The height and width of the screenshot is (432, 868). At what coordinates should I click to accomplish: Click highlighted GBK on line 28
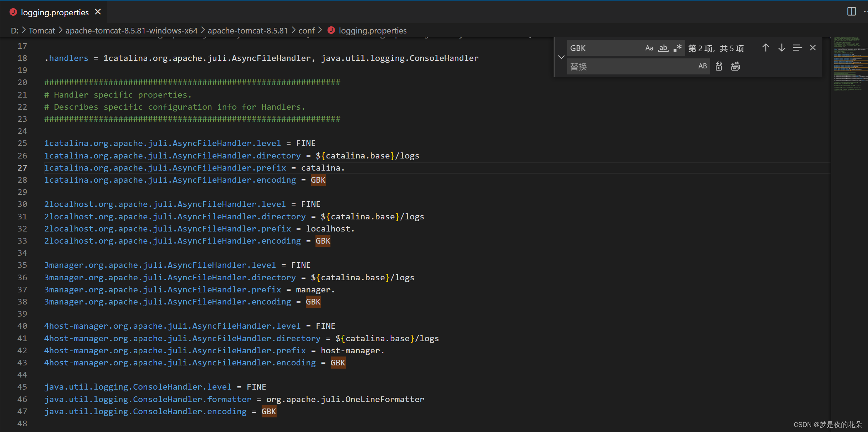pos(318,180)
